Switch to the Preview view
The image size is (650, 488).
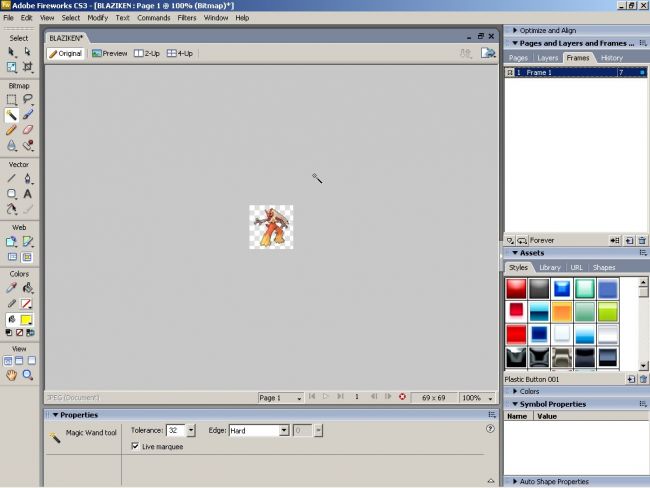pyautogui.click(x=110, y=53)
